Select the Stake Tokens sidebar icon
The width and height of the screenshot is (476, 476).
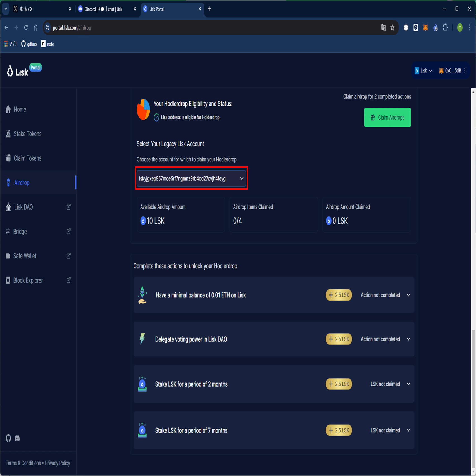click(x=8, y=134)
